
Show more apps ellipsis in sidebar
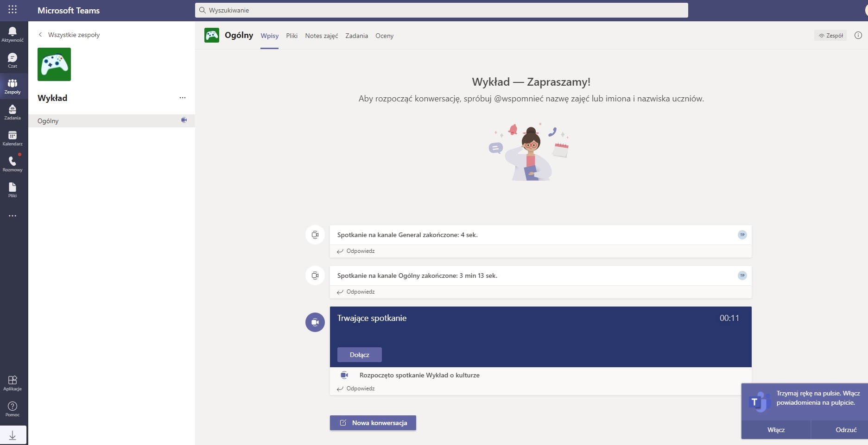point(13,216)
